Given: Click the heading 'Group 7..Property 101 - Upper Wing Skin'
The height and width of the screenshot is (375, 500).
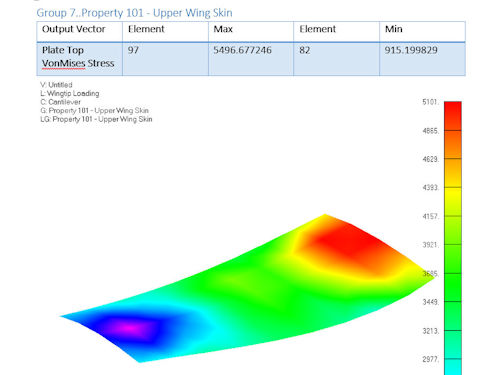Looking at the screenshot, I should point(134,13).
